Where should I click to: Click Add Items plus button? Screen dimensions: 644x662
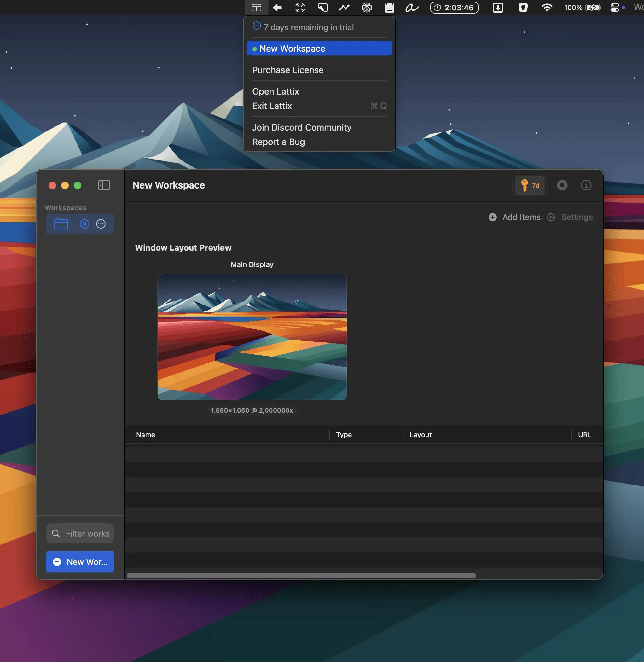(514, 217)
